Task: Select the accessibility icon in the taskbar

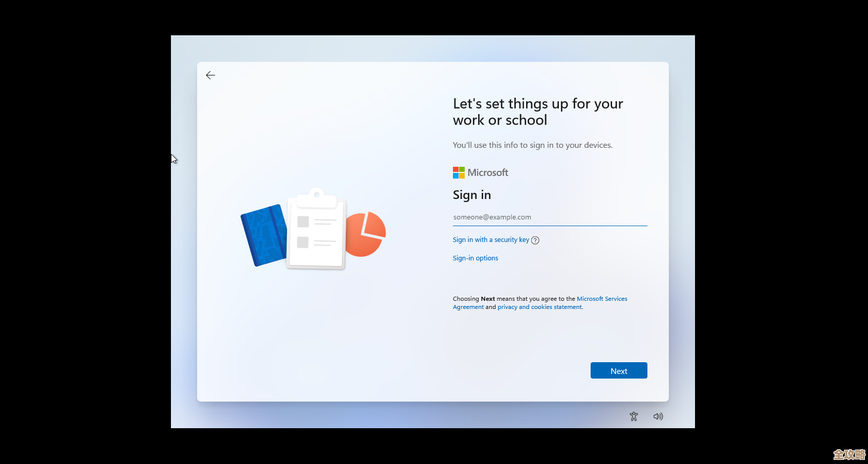Action: tap(633, 416)
